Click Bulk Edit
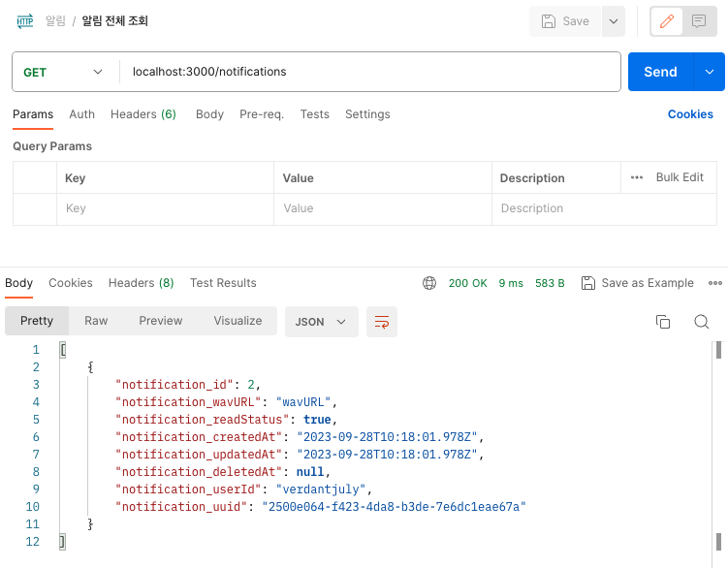Screen dimensions: 728x568 point(680,177)
